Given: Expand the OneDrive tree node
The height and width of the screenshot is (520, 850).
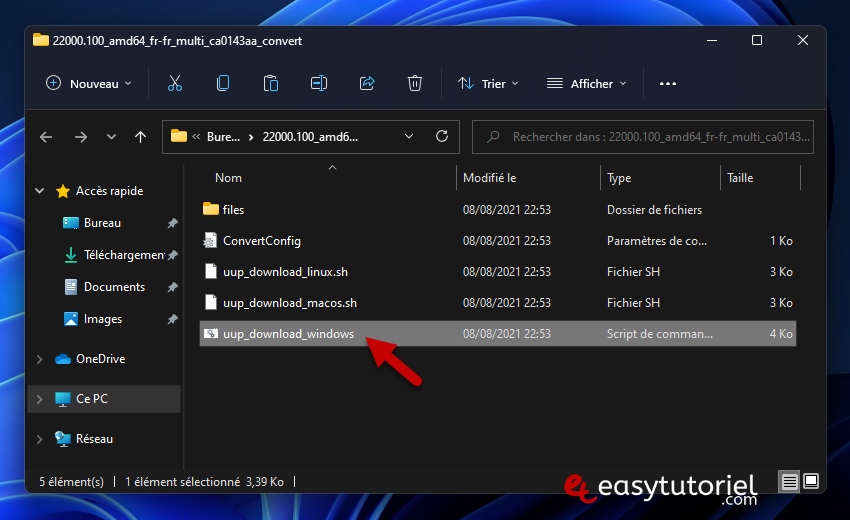Looking at the screenshot, I should pos(40,359).
